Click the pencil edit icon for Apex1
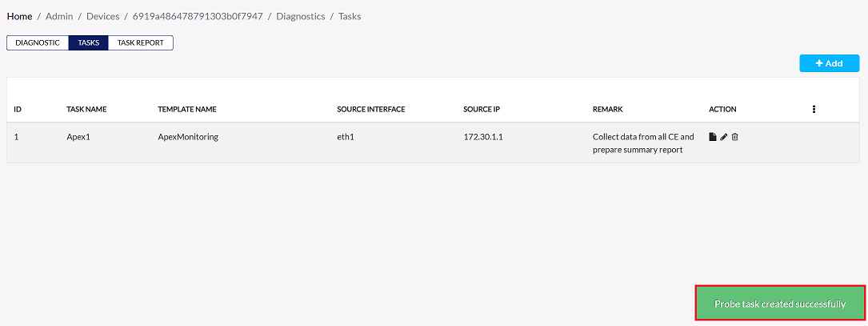This screenshot has height=326, width=868. [724, 137]
